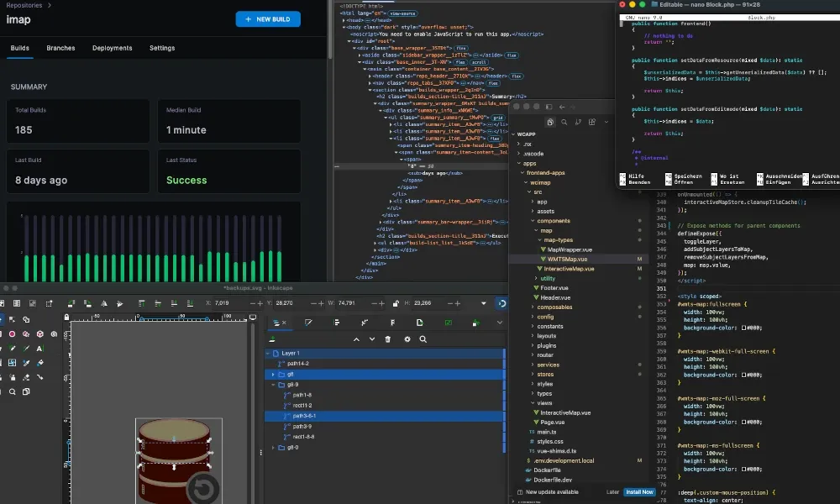Select the 3D Box tool in Inkscape
Screen dimensions: 840x504
(40, 334)
